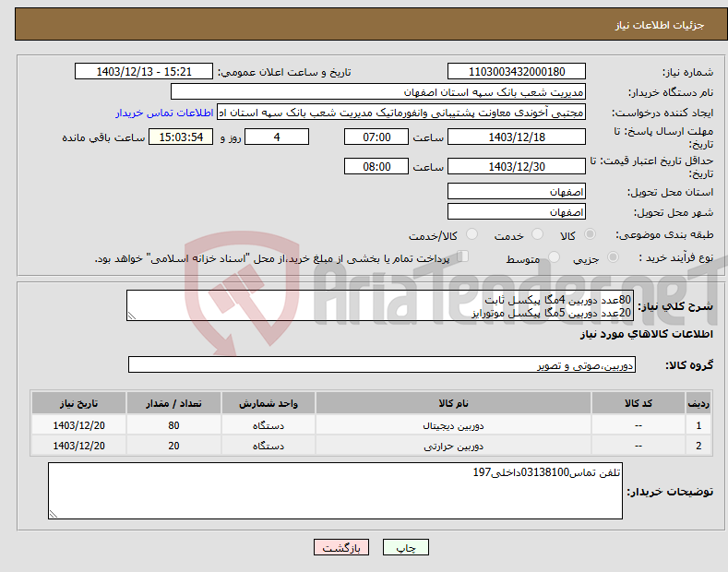Click the delivery city field اصفهان

pos(517,211)
